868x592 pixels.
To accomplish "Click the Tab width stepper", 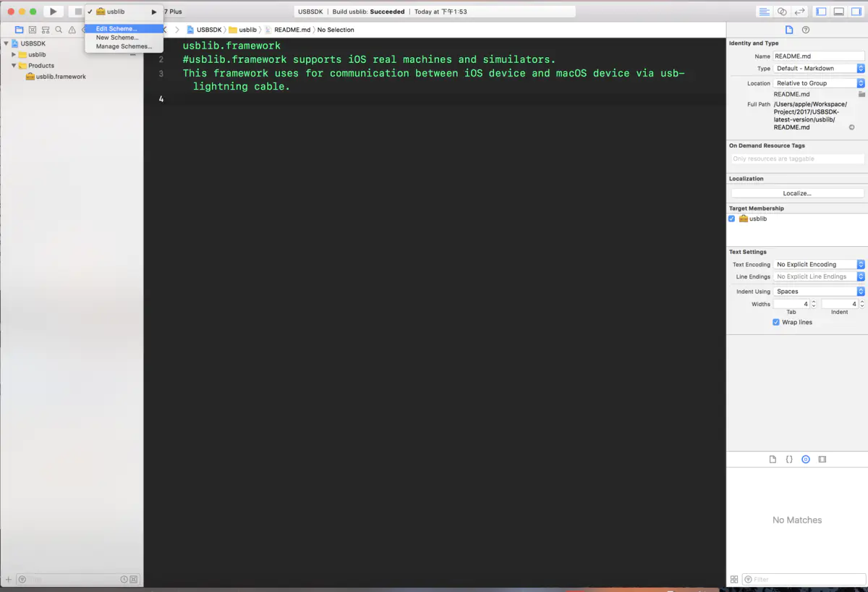I will pyautogui.click(x=814, y=304).
